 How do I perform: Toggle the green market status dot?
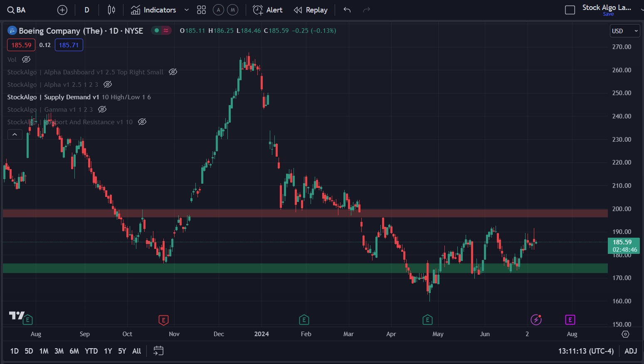click(157, 30)
